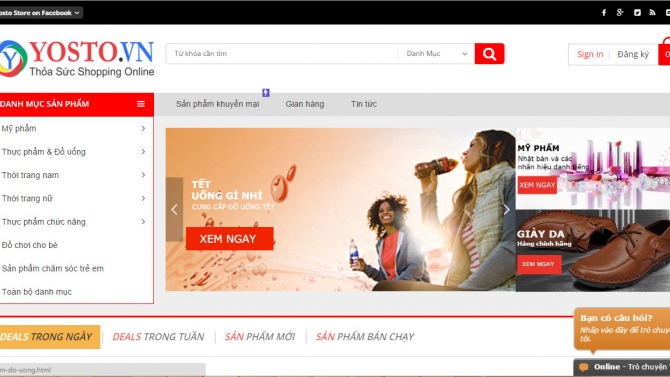Expand the Thời trang nam arrow
The image size is (670, 377).
click(143, 175)
